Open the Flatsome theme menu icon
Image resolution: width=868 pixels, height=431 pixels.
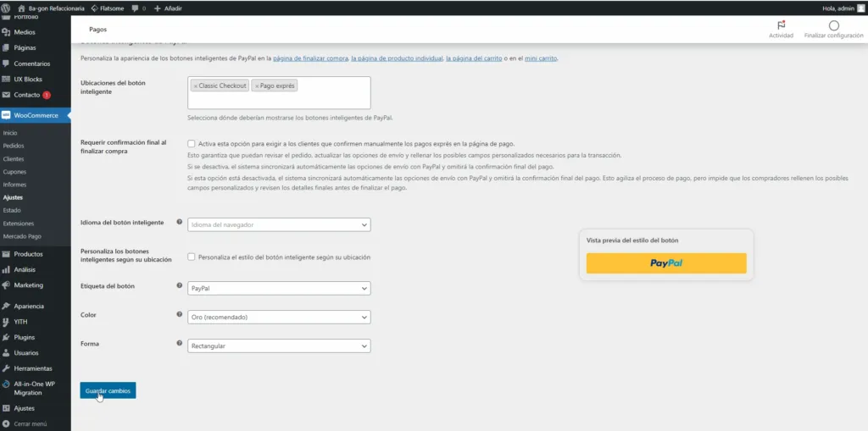pos(95,8)
